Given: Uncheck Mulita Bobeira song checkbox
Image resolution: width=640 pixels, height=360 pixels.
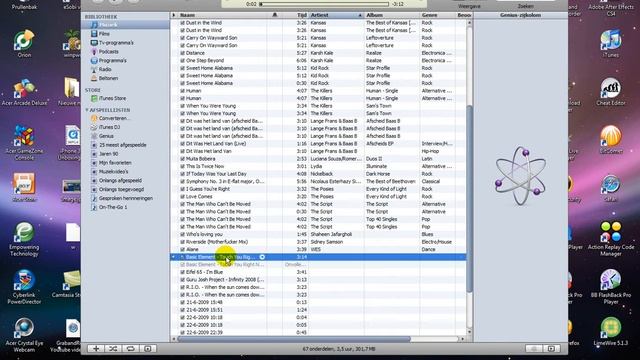Looking at the screenshot, I should 182,159.
